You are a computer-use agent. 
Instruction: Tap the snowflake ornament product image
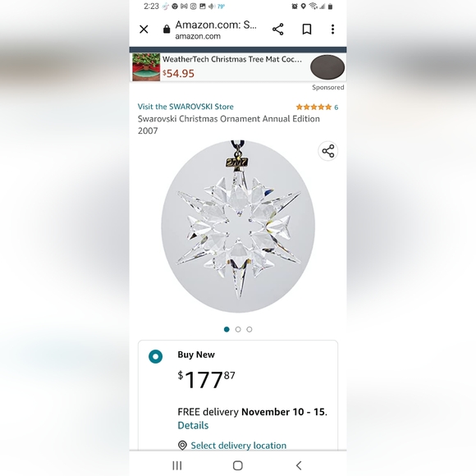(238, 227)
